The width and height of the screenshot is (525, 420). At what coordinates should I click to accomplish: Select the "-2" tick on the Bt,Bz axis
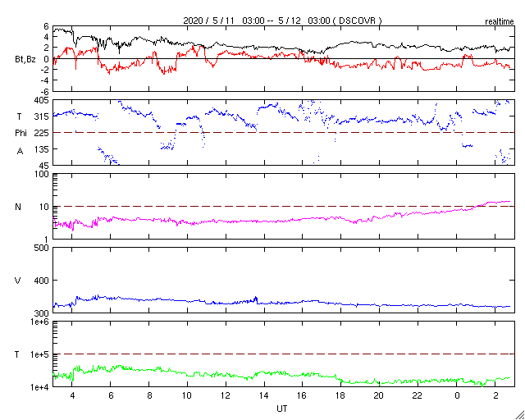(45, 70)
